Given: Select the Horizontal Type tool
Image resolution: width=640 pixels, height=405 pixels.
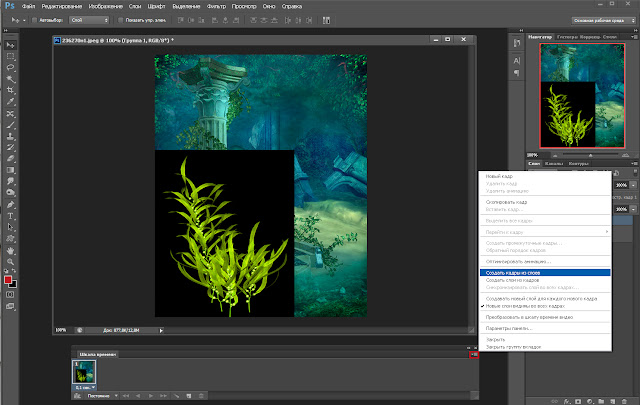Looking at the screenshot, I should [10, 216].
